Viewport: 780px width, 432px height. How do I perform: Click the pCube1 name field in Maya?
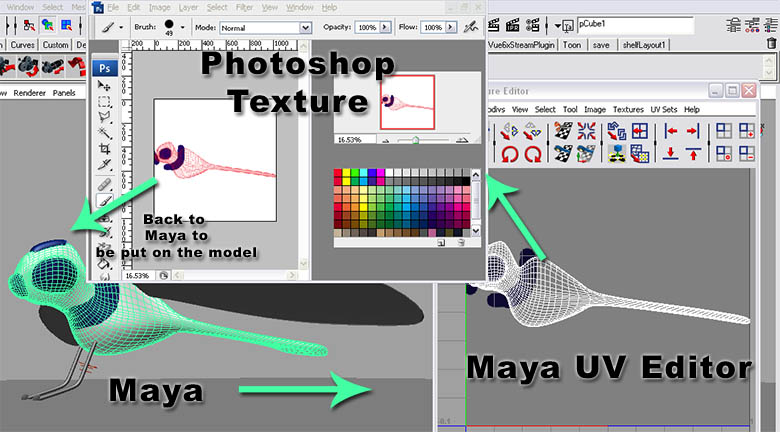(x=635, y=25)
